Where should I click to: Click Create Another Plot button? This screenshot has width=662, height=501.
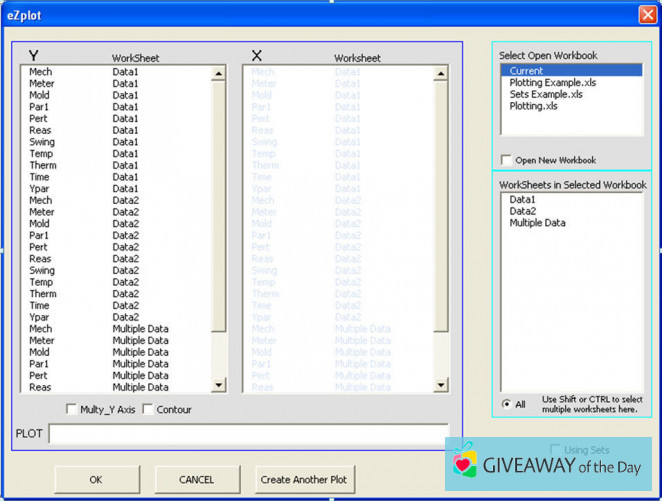click(x=304, y=479)
